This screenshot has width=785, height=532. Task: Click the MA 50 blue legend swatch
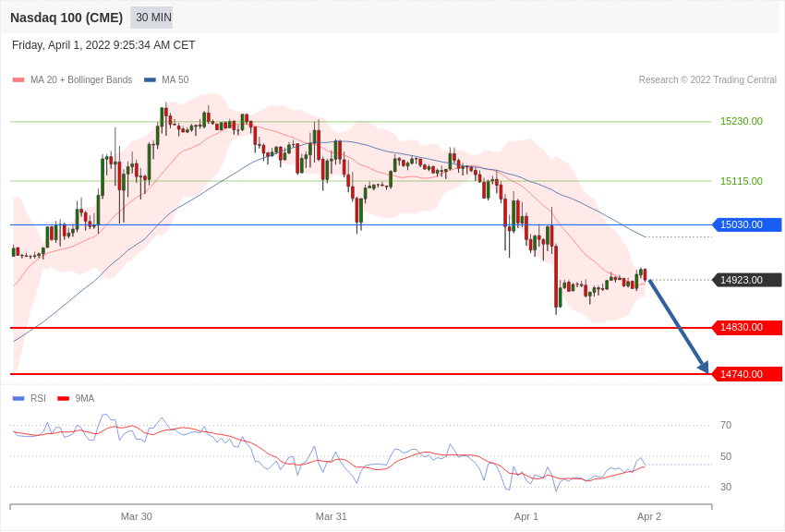coord(150,80)
